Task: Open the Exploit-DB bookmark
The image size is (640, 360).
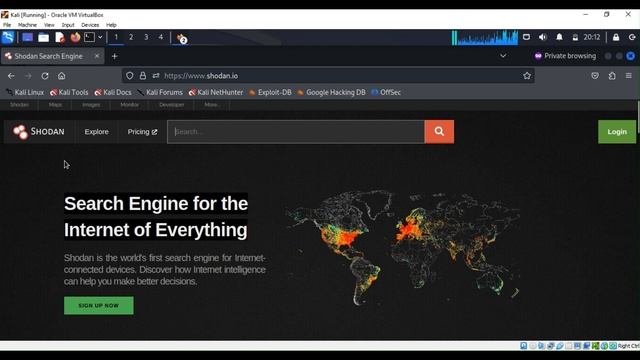Action: (x=270, y=93)
